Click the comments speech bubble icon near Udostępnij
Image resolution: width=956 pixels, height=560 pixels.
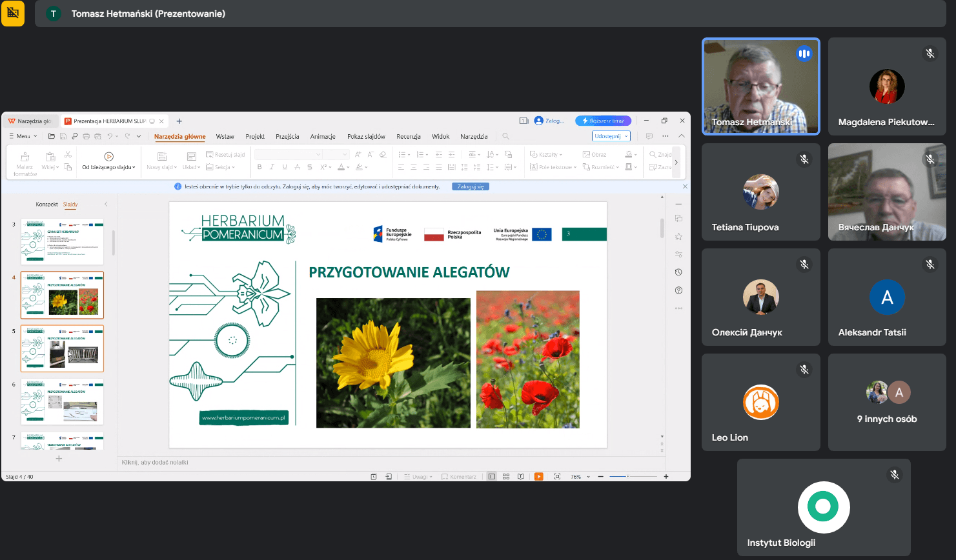[x=649, y=136]
